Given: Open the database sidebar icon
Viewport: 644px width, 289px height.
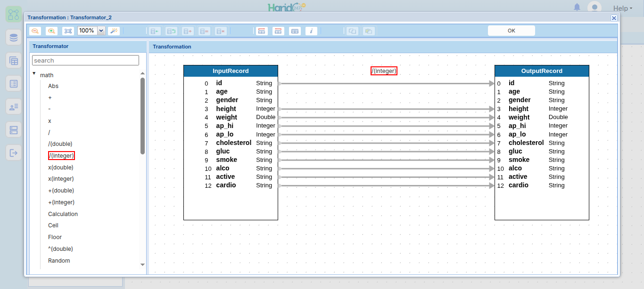Looking at the screenshot, I should click(x=14, y=37).
